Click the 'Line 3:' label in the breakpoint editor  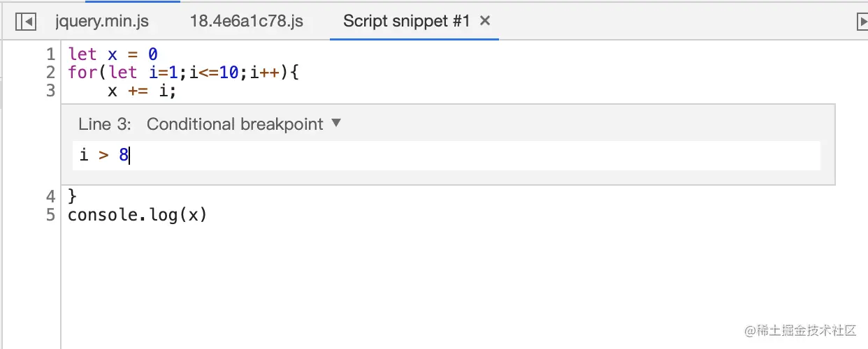(x=105, y=124)
